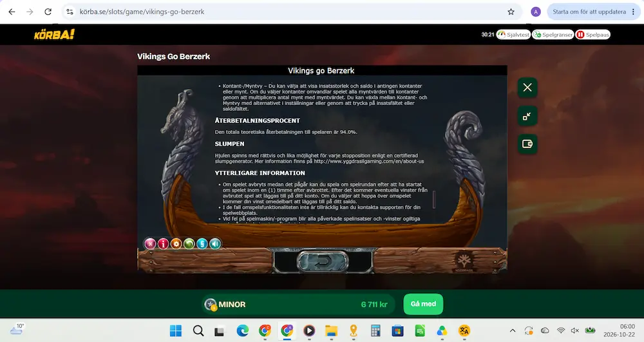This screenshot has width=644, height=342.
Task: Click the Körba! logo
Action: (54, 35)
